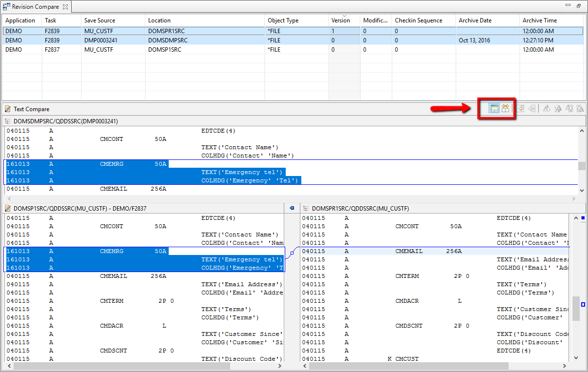The image size is (588, 372).
Task: Close the Revision Compare tab
Action: pos(65,7)
